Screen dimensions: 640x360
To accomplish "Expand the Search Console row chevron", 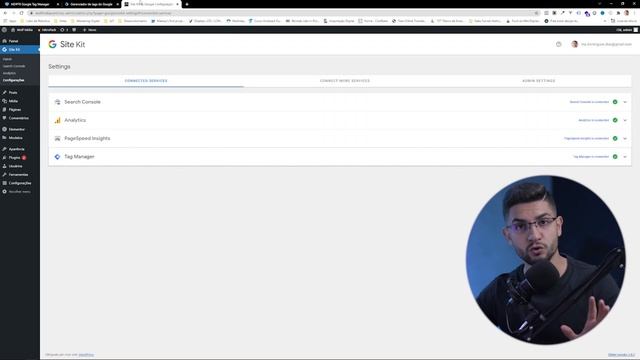I will point(625,102).
